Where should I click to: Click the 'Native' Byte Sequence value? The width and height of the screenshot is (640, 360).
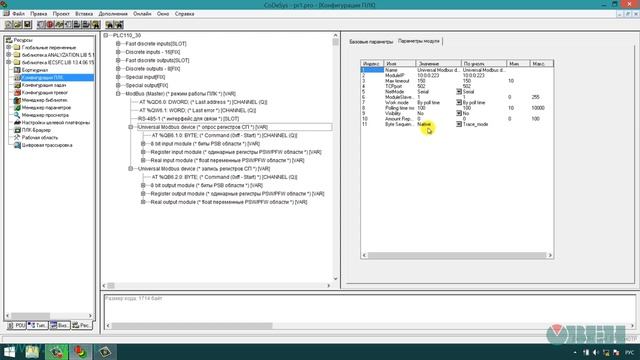click(424, 124)
